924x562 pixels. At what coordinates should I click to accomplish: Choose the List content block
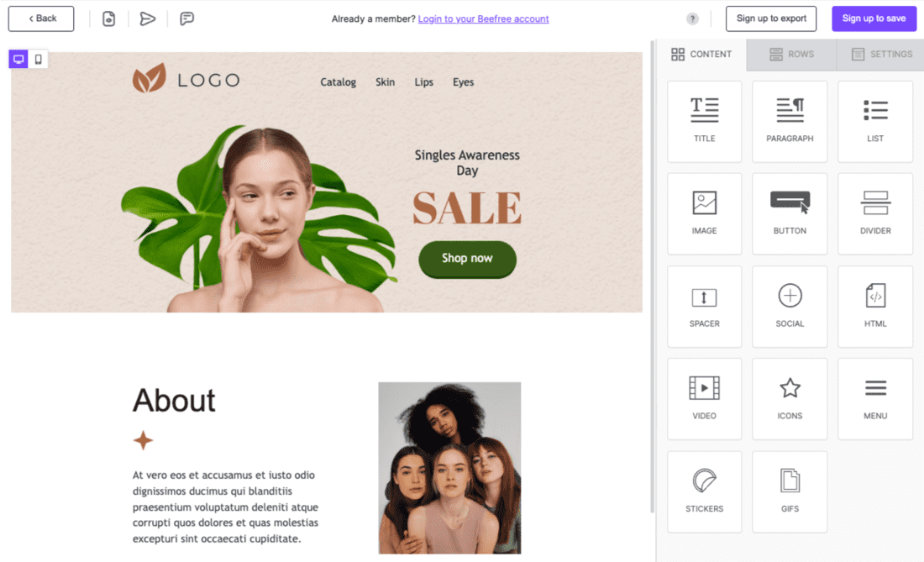[875, 121]
